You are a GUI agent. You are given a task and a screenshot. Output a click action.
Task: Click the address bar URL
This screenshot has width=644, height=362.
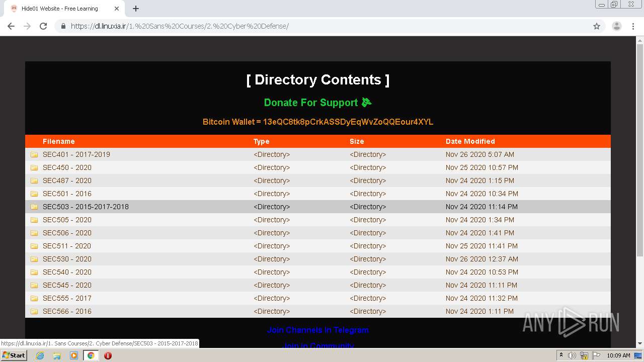point(180,26)
